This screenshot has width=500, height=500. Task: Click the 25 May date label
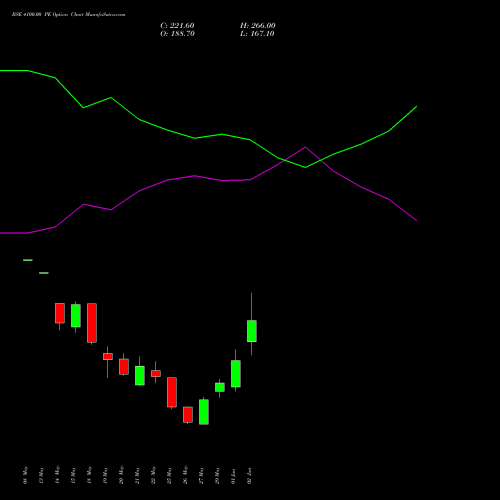170,475
